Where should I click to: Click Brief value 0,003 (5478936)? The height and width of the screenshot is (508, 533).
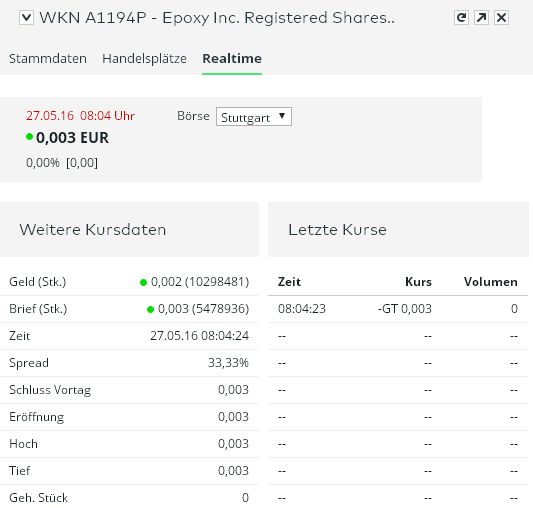point(203,309)
